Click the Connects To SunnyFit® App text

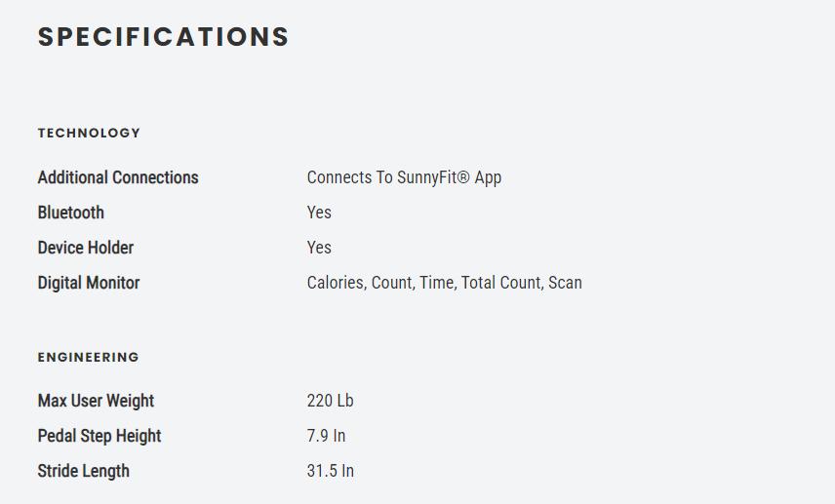click(404, 177)
